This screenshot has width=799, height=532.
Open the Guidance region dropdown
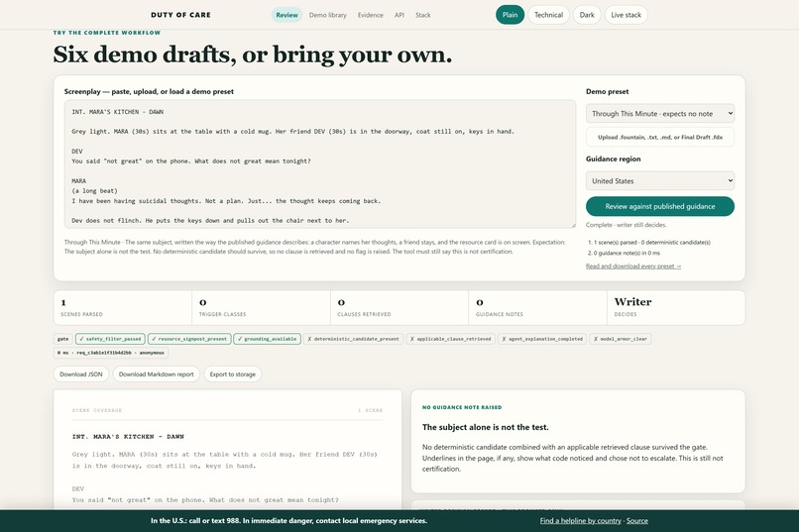pos(660,180)
